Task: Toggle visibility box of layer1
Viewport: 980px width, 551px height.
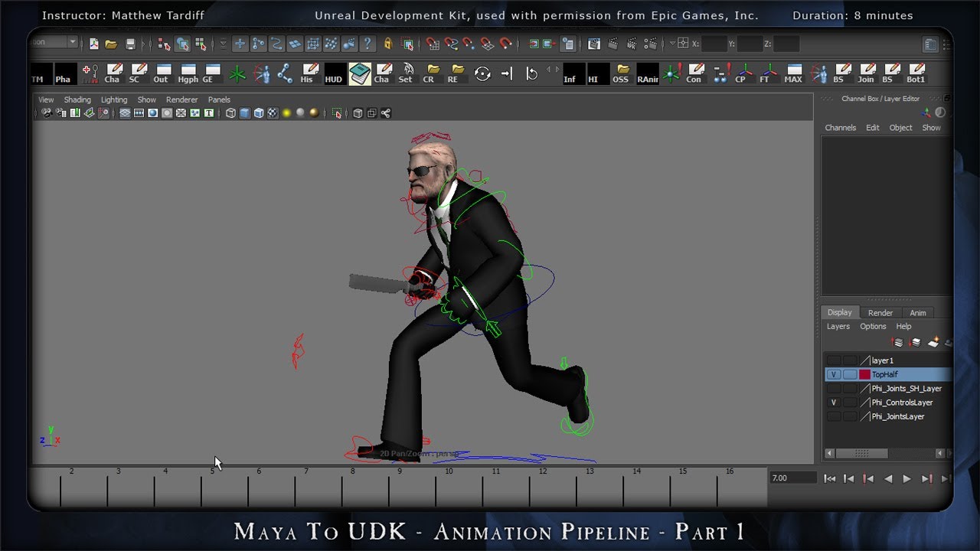Action: (x=834, y=360)
